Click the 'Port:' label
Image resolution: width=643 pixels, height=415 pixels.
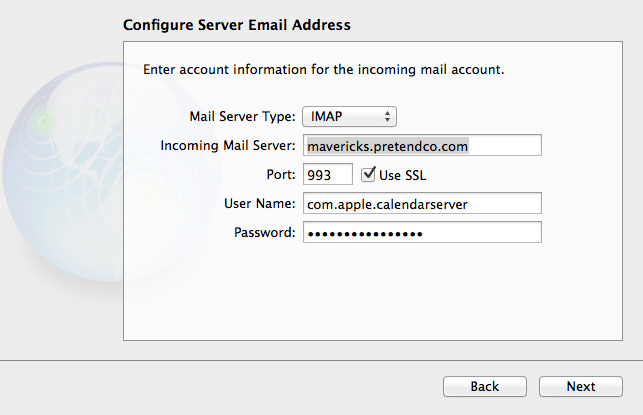(x=281, y=175)
